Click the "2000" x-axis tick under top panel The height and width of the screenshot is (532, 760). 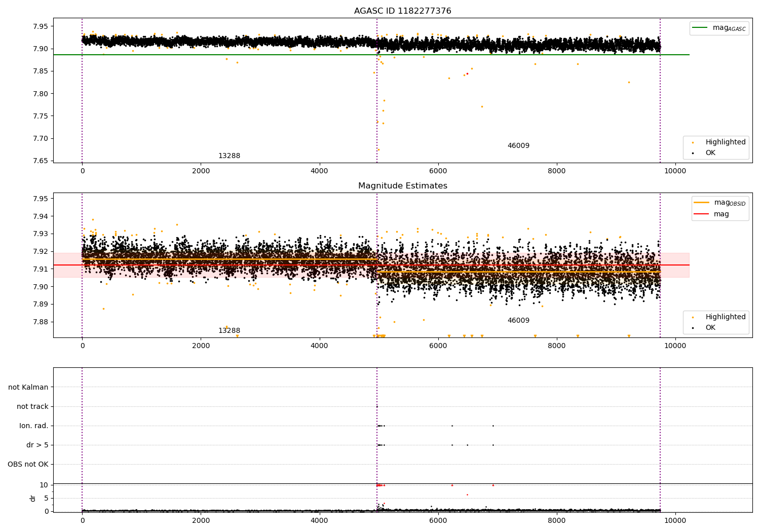[201, 171]
